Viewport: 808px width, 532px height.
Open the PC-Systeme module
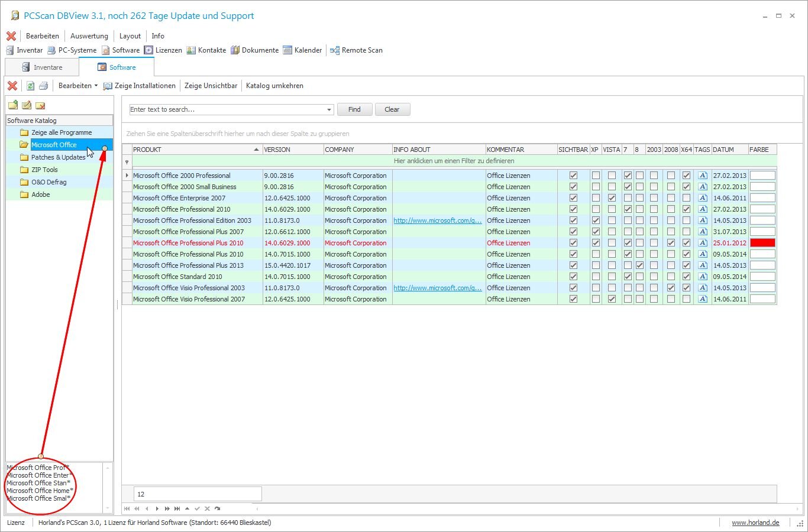[72, 50]
